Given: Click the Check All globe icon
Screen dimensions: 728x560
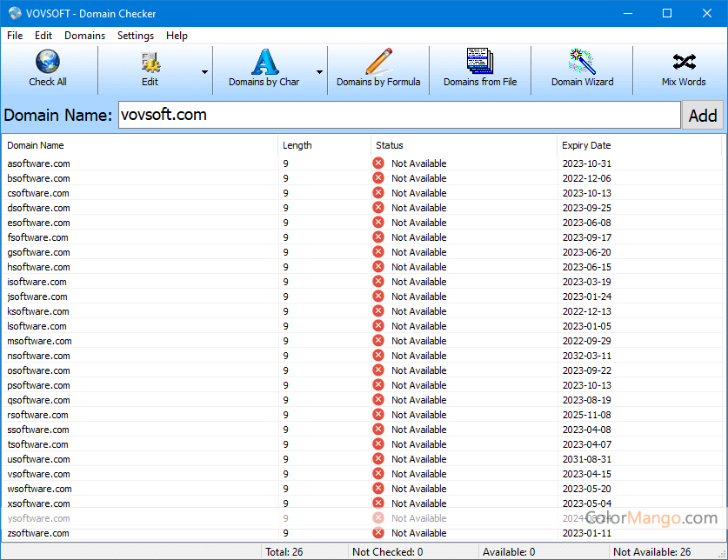Looking at the screenshot, I should 48,63.
